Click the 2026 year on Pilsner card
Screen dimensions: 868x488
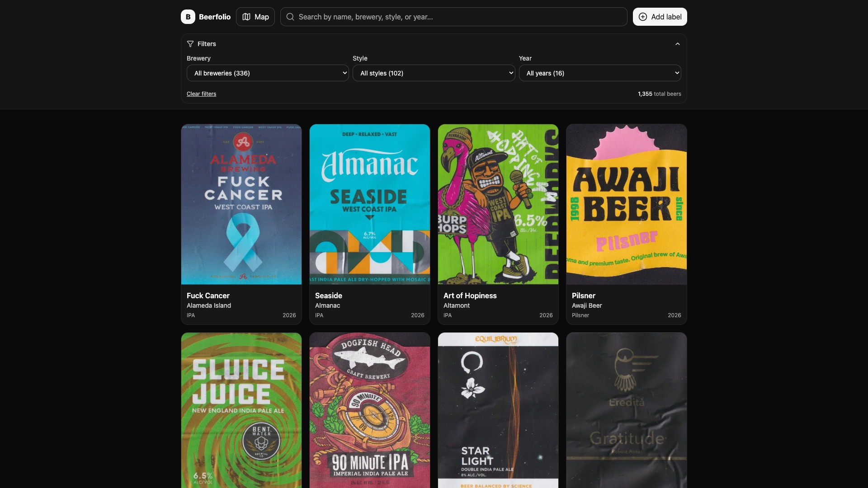tap(675, 315)
